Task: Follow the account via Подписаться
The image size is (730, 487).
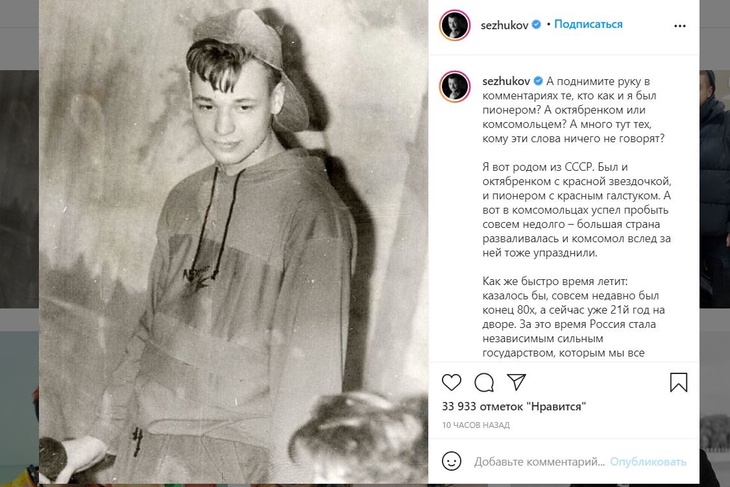Action: pos(588,24)
